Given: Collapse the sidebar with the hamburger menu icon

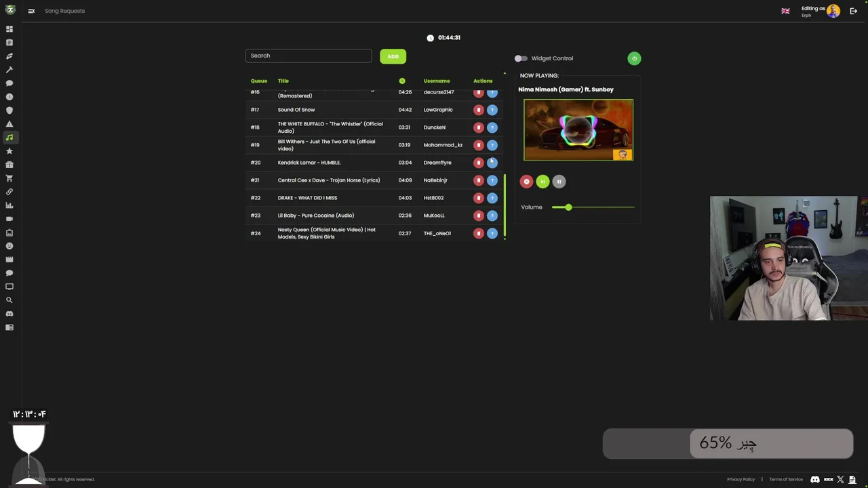Looking at the screenshot, I should click(x=31, y=11).
